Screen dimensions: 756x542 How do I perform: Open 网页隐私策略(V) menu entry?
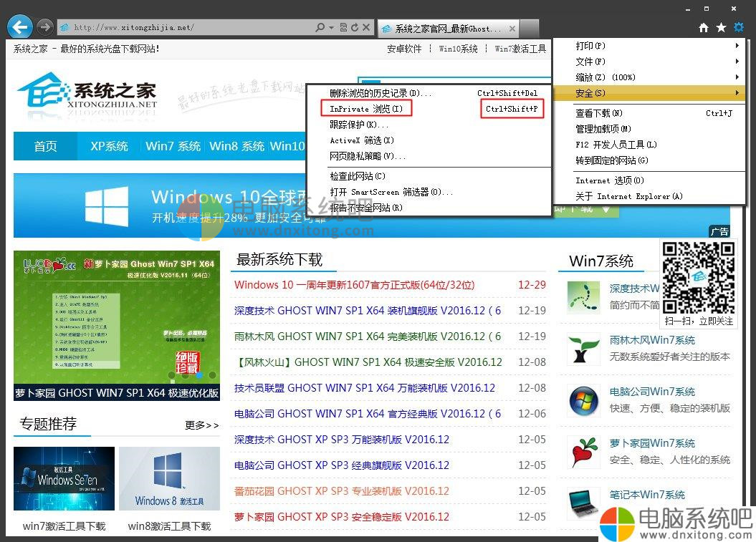429,156
